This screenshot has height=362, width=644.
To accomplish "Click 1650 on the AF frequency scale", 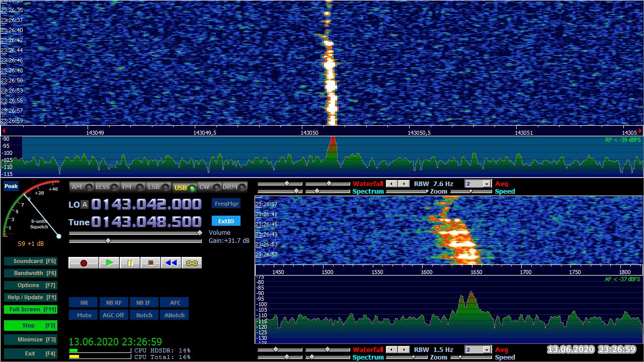I will (476, 272).
